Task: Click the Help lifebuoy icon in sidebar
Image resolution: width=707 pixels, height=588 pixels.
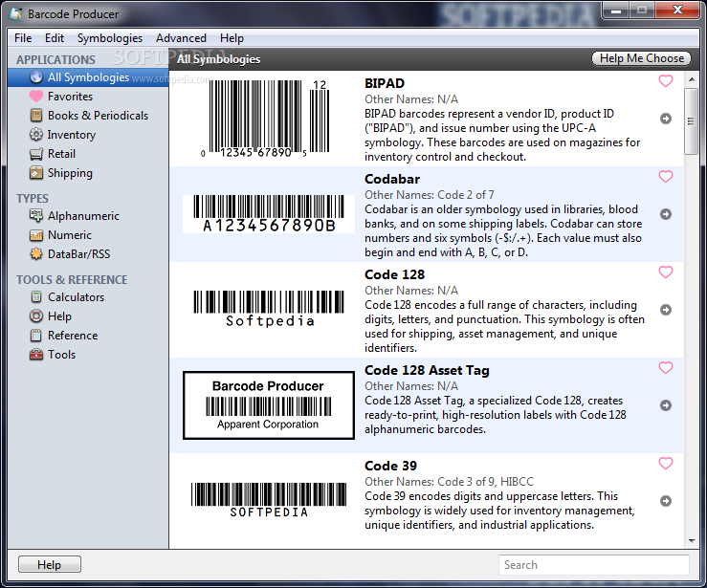Action: tap(36, 316)
